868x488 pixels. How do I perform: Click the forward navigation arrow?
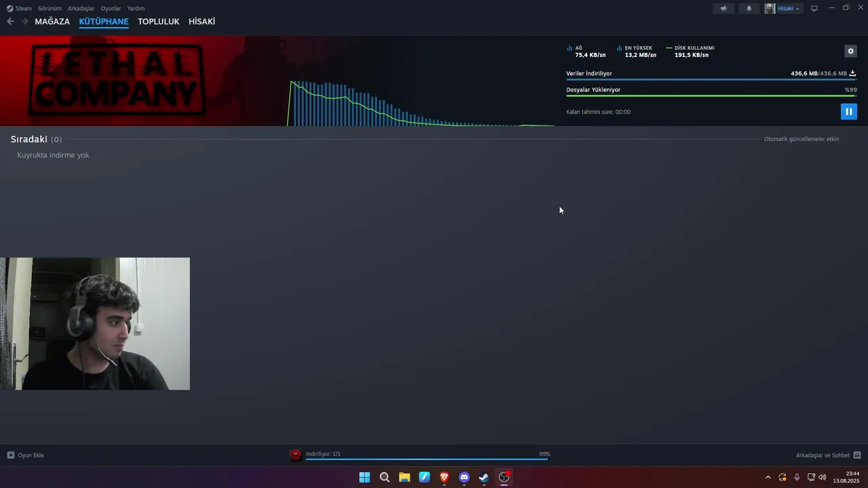(x=24, y=22)
